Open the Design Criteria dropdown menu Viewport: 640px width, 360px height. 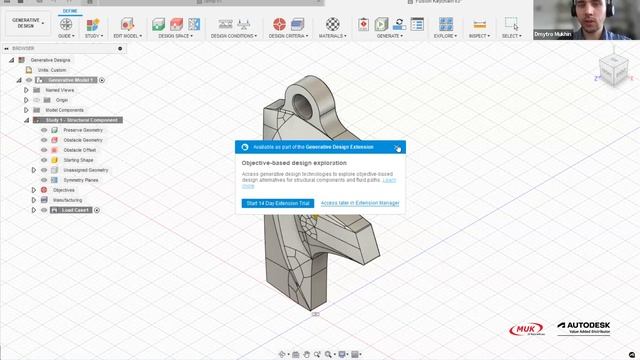click(288, 36)
